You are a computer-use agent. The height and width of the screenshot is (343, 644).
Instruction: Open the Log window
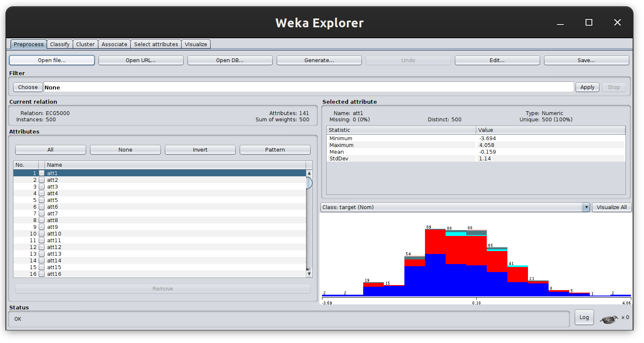584,317
